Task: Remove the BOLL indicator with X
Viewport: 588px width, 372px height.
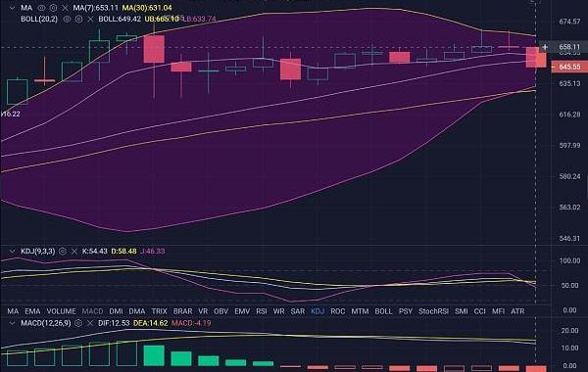Action: click(90, 19)
